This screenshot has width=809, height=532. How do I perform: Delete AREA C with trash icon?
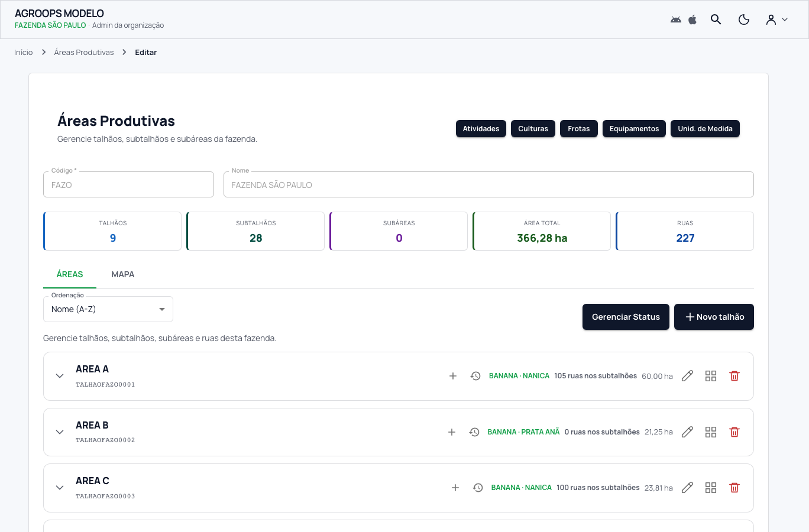pos(734,488)
